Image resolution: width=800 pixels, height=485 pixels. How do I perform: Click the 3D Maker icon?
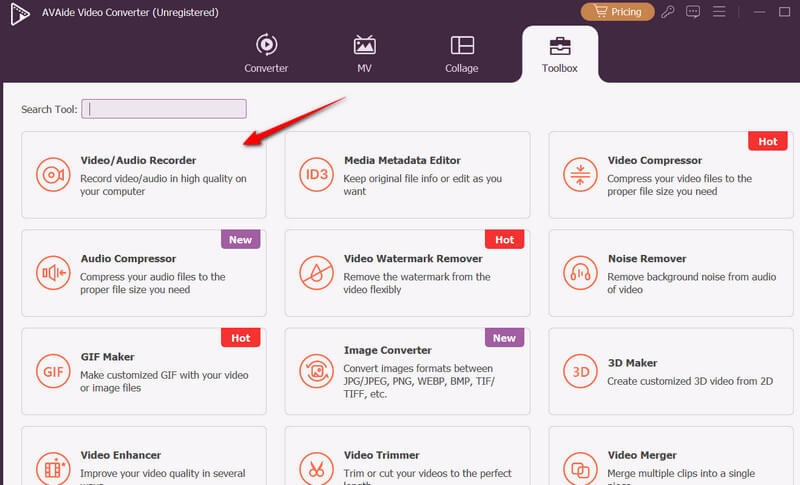click(x=580, y=371)
